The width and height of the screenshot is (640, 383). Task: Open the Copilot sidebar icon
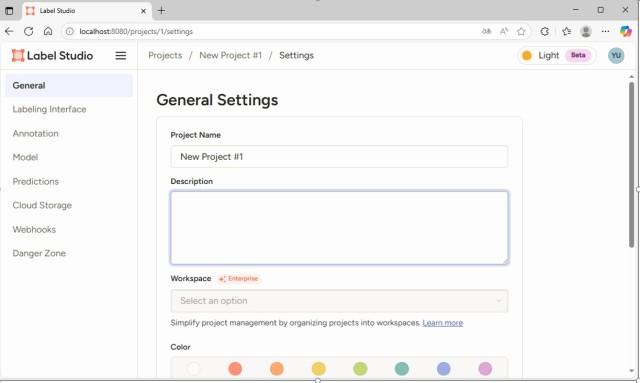pyautogui.click(x=626, y=31)
